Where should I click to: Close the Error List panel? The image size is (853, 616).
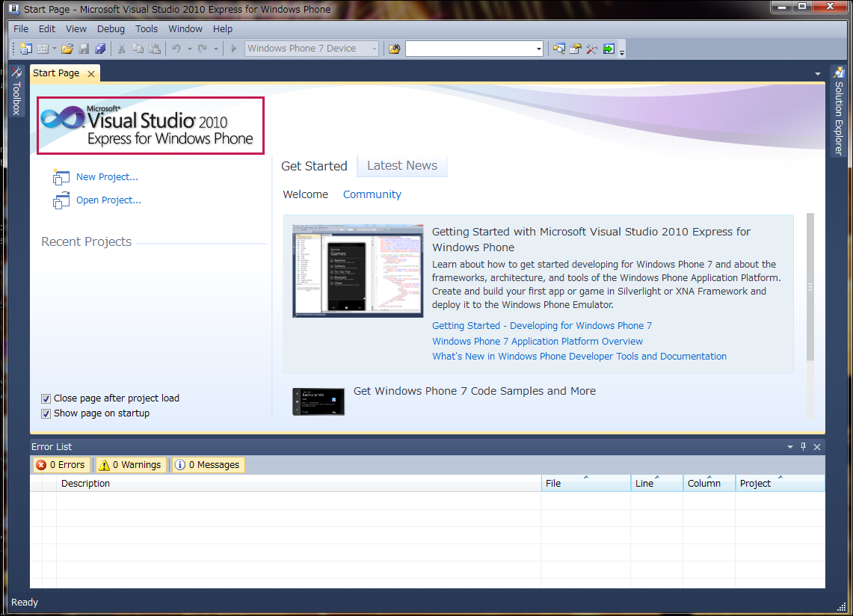click(817, 447)
